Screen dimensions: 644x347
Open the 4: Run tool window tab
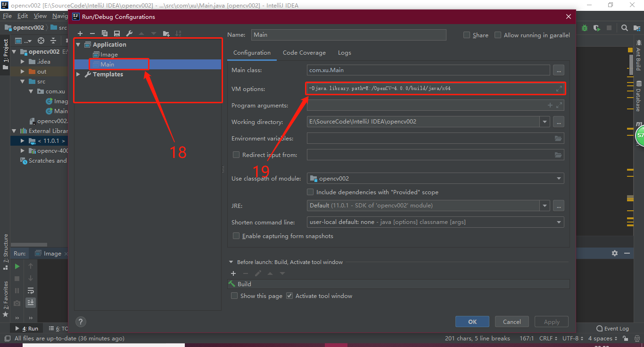27,329
